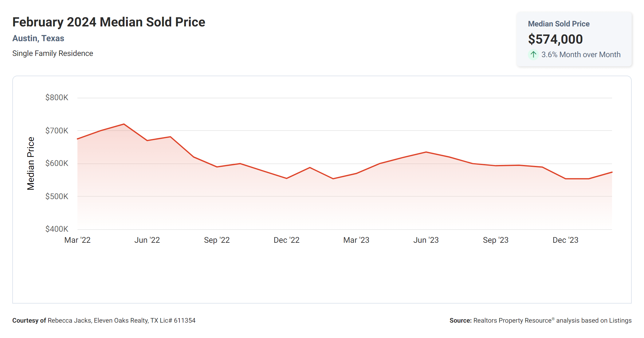Click the $800K y-axis label
This screenshot has height=338, width=644.
point(57,98)
